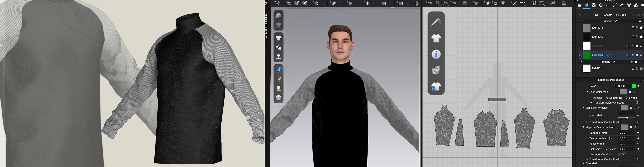
Task: Click the globe icon in 3D sidebar
Action: click(x=278, y=98)
